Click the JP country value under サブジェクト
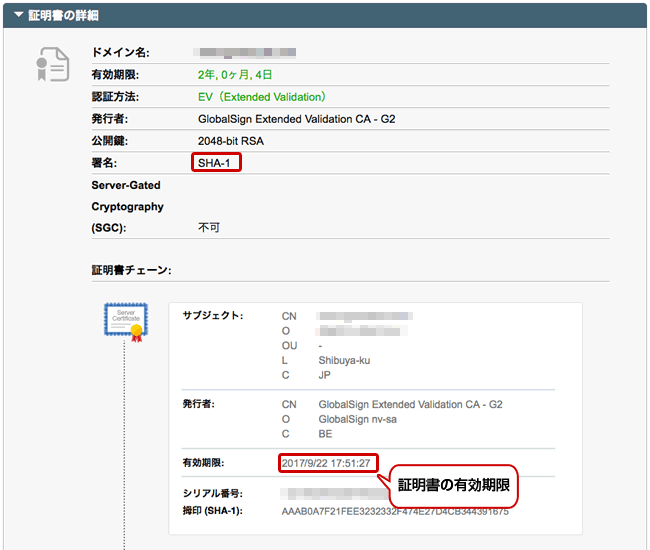The height and width of the screenshot is (550, 650). (x=324, y=376)
